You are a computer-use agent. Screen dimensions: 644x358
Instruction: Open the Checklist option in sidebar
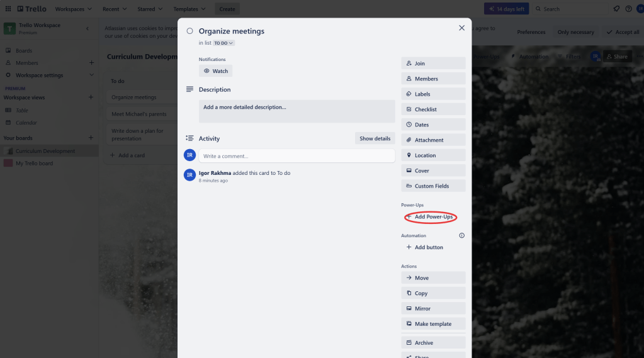click(433, 109)
